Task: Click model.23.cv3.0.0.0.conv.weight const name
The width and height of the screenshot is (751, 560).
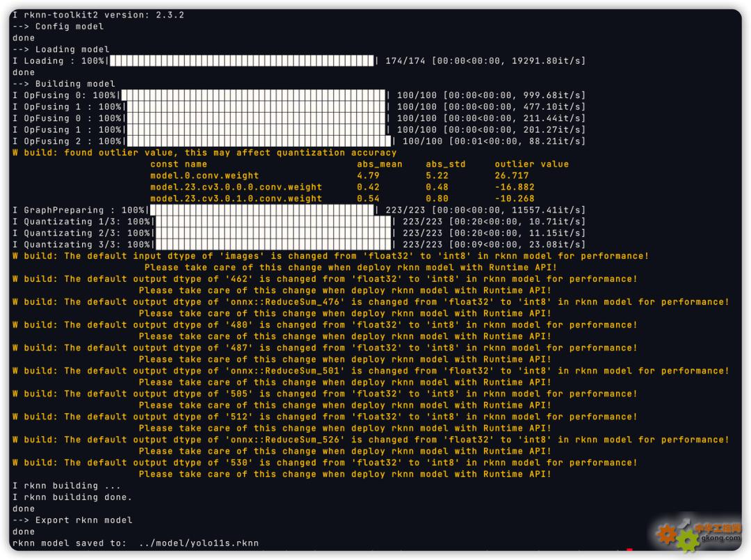Action: tap(236, 187)
